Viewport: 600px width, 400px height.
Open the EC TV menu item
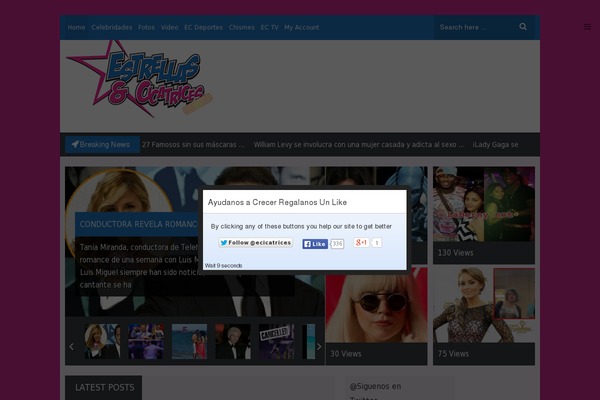[x=269, y=28]
